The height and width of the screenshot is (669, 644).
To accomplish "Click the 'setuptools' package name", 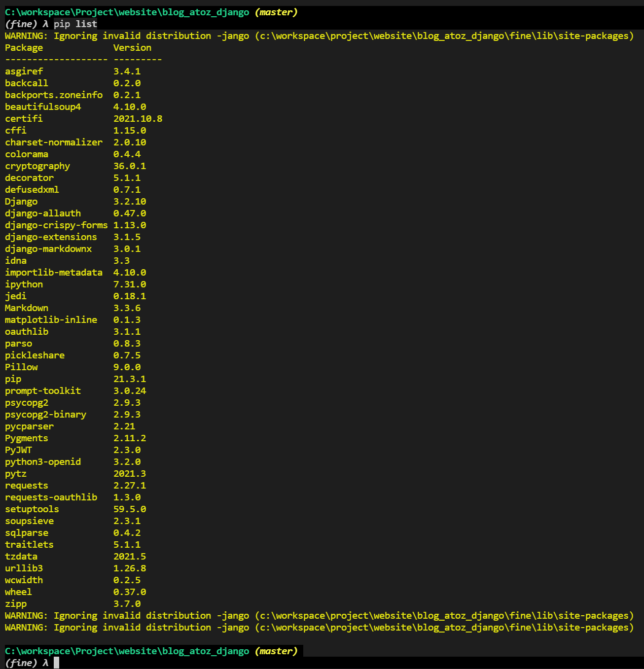I will [x=32, y=509].
